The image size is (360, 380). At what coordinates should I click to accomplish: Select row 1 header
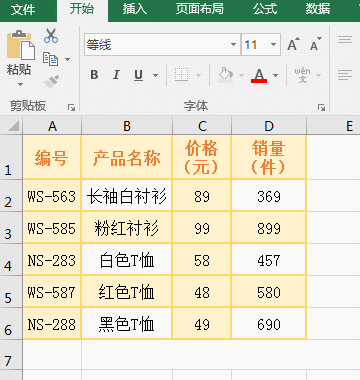(11, 157)
